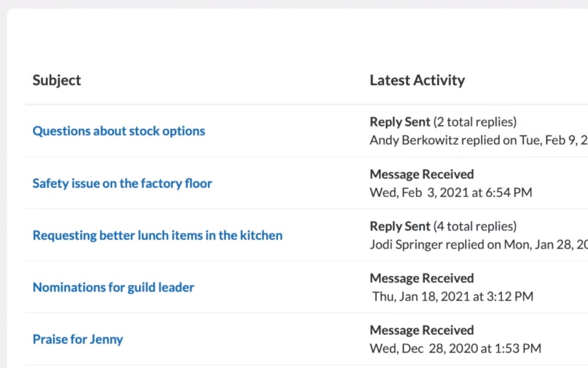Click "Message Received" for Nominations row
The height and width of the screenshot is (368, 588).
coord(421,278)
